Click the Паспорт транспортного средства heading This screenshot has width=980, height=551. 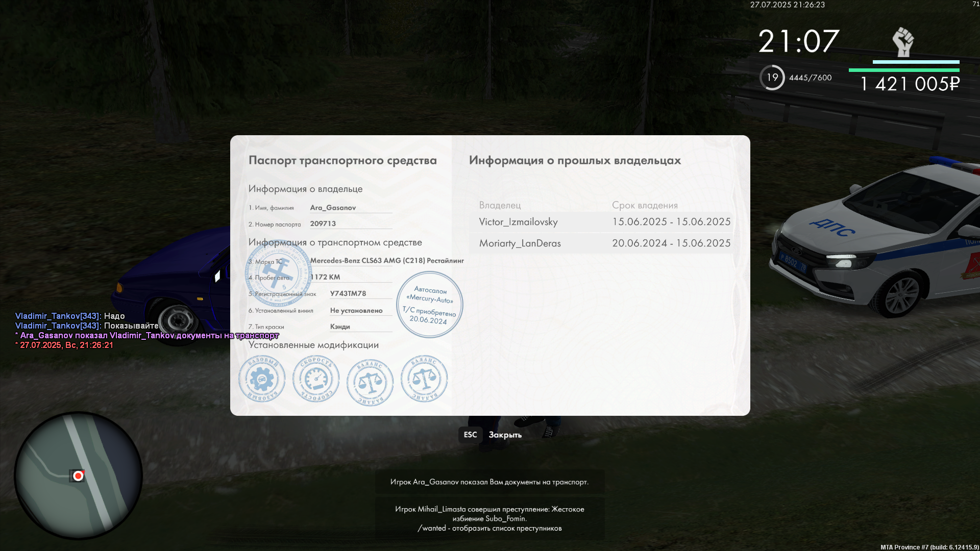(342, 161)
